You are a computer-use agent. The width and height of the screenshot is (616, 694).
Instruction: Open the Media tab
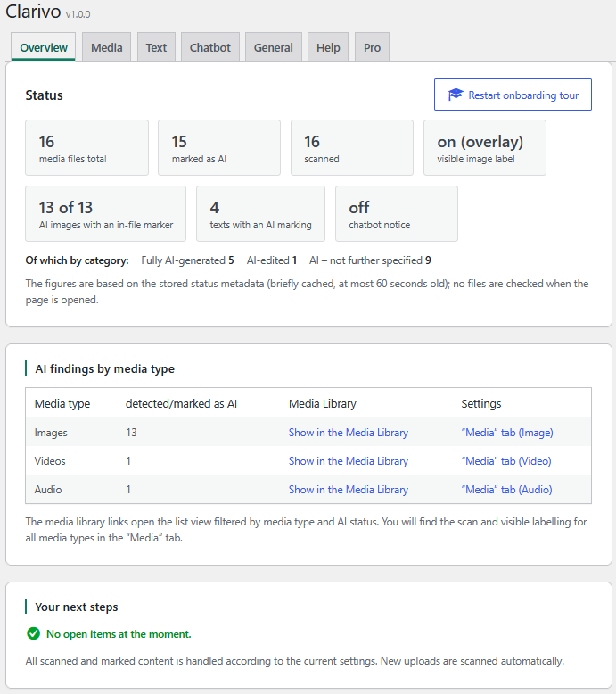[107, 47]
